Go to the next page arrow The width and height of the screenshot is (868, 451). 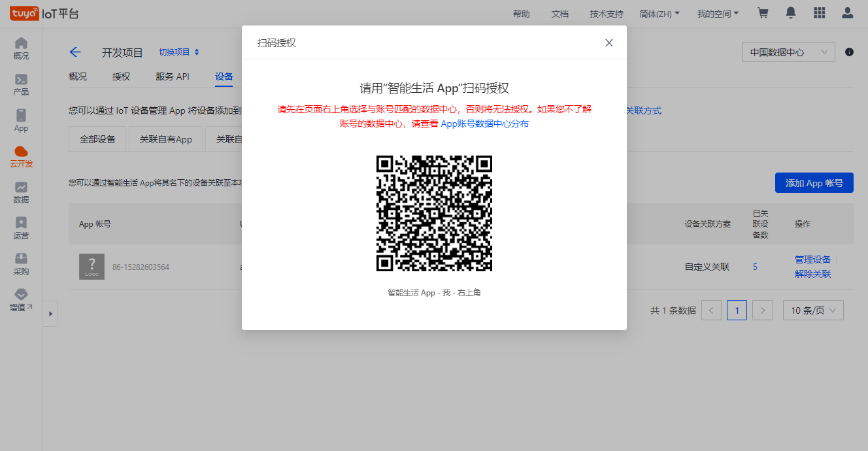(763, 310)
